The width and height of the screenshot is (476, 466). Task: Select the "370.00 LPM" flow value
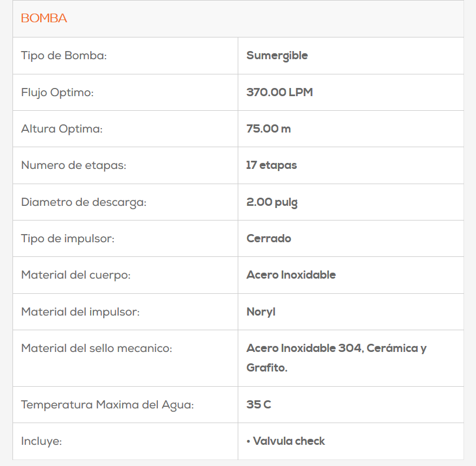[280, 92]
